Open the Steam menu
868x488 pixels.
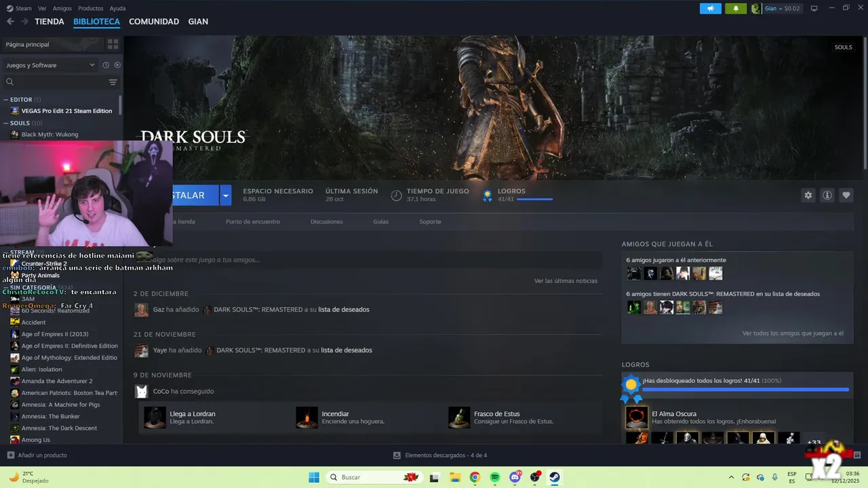[x=20, y=8]
